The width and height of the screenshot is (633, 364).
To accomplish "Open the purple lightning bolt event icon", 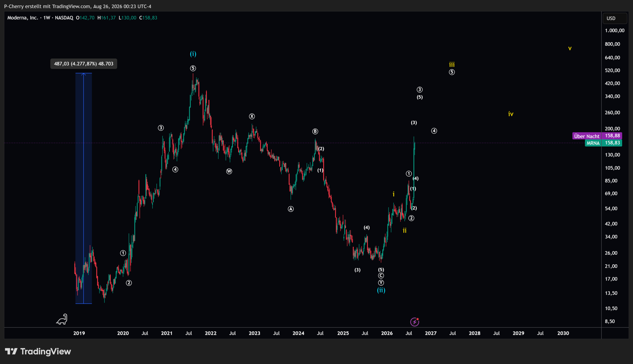I will click(x=415, y=322).
